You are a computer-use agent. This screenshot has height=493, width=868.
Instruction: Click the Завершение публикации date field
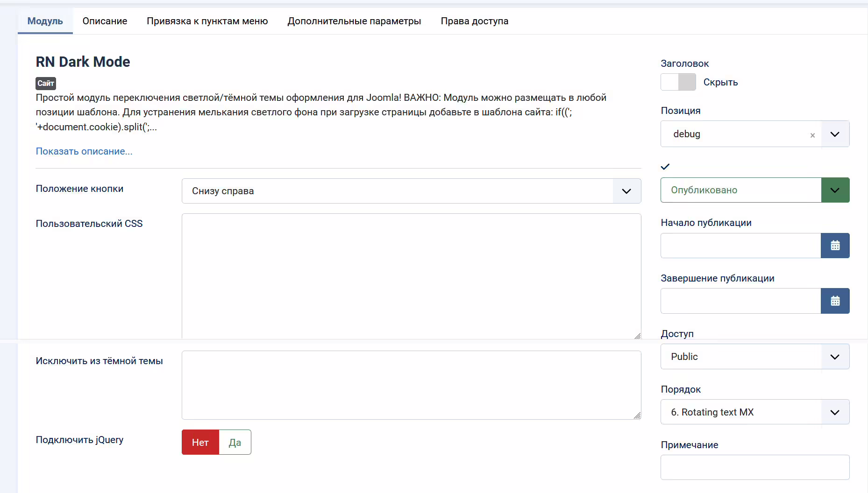coord(740,301)
